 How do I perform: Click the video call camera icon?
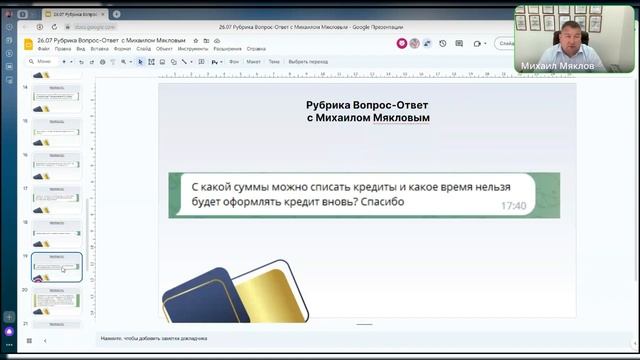477,43
